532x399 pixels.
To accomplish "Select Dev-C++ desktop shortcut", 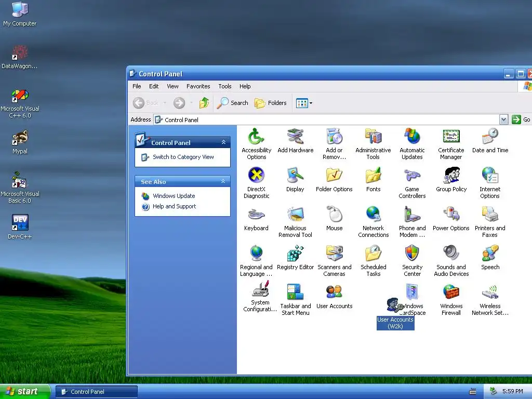I will [20, 227].
